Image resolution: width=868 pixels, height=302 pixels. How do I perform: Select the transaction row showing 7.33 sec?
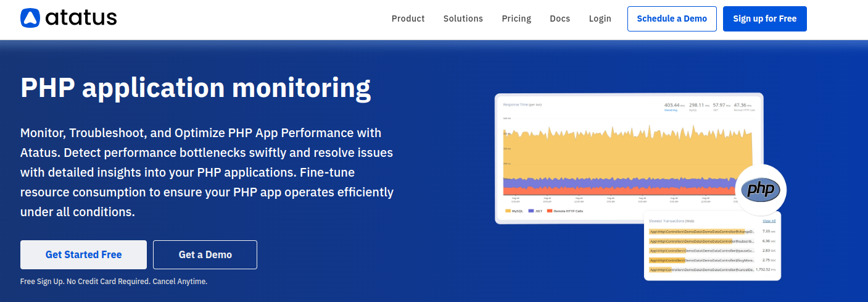click(713, 232)
